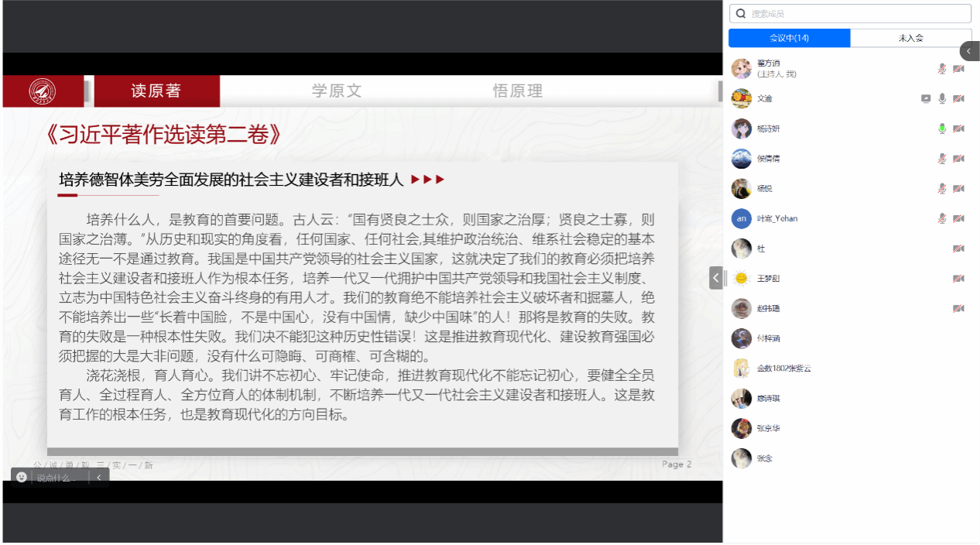Click 杨诗妍's profile avatar
Viewport: 980px width, 545px height.
click(742, 129)
